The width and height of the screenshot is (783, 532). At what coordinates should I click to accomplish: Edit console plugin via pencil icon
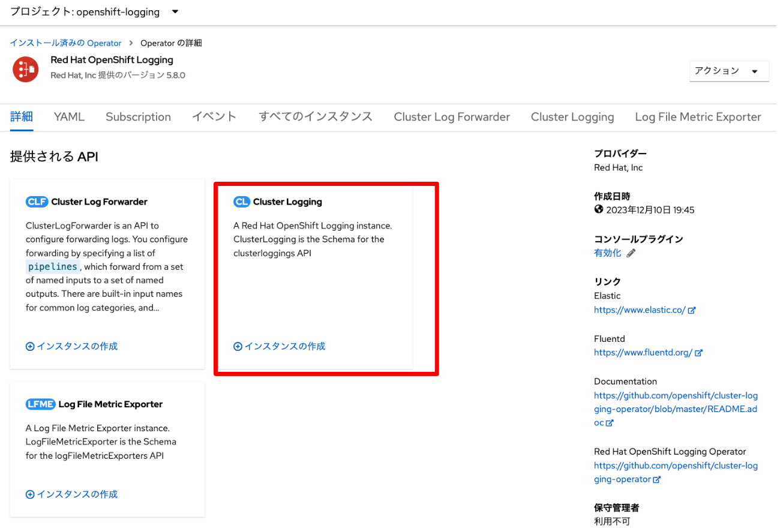[x=631, y=253]
